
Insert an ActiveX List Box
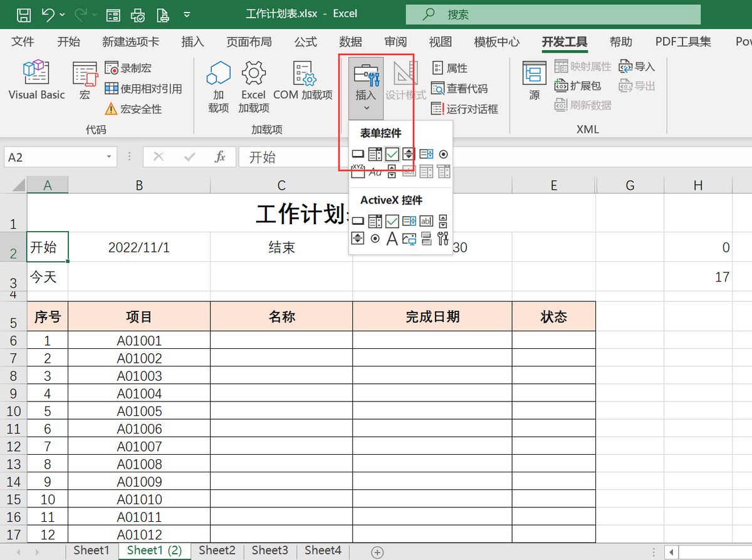pyautogui.click(x=409, y=220)
